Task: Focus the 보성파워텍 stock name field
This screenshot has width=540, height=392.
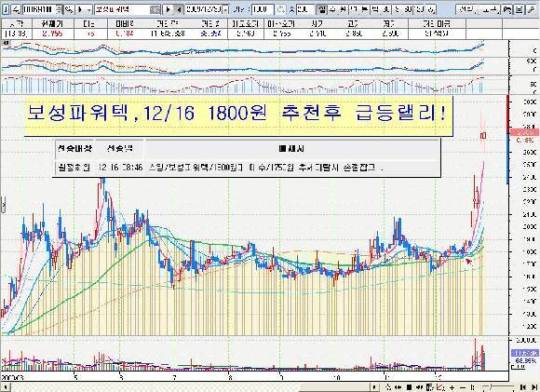Action: pos(122,9)
